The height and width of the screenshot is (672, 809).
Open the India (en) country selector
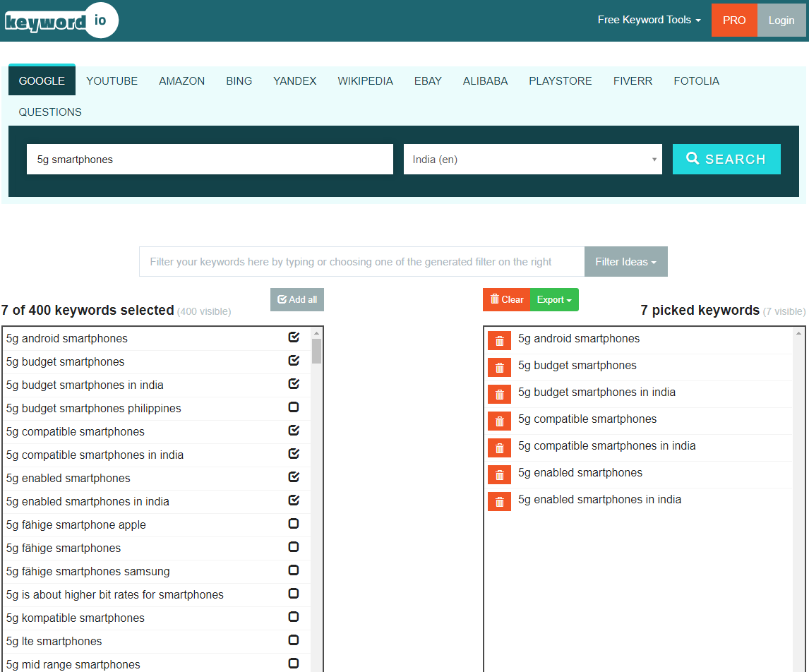pos(532,160)
